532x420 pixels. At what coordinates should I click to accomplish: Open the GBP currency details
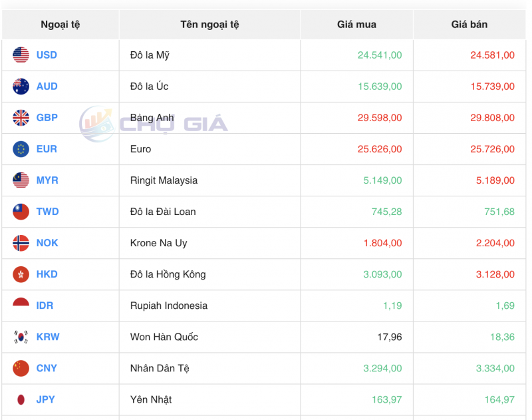(46, 117)
